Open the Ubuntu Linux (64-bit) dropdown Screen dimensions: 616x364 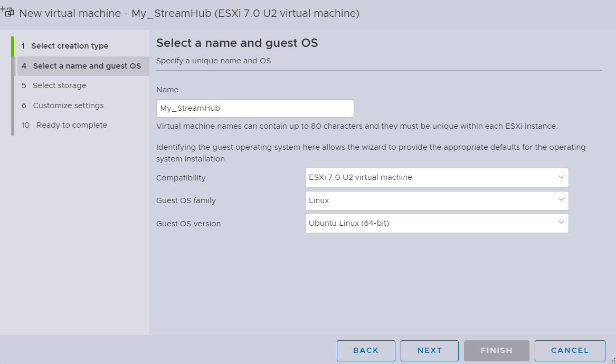tap(436, 224)
